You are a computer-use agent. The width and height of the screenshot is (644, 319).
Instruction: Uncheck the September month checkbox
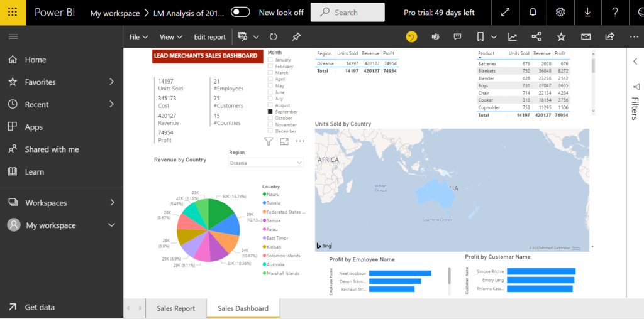270,112
